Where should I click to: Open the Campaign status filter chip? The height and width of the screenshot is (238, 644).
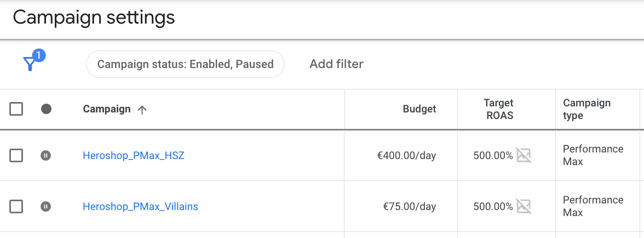tap(185, 64)
